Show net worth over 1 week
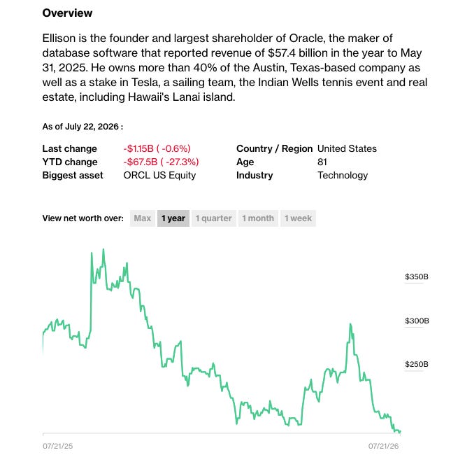 pyautogui.click(x=298, y=218)
